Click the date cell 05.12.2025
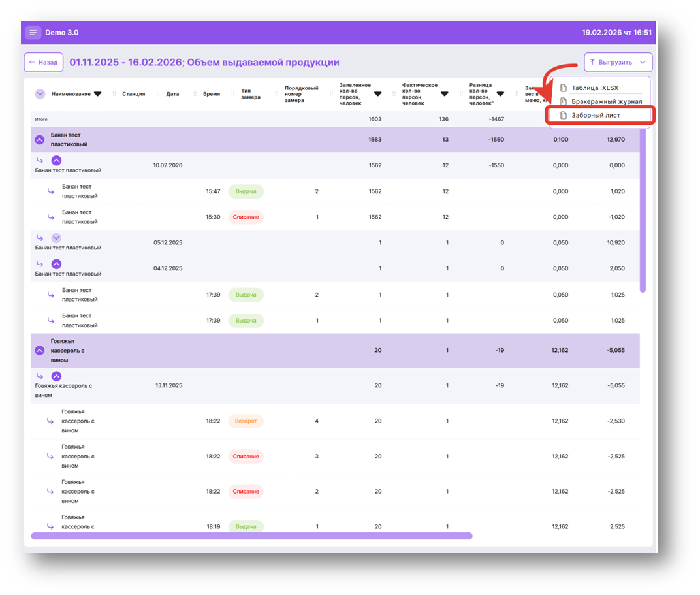Screen dimensions: 700x595 168,243
